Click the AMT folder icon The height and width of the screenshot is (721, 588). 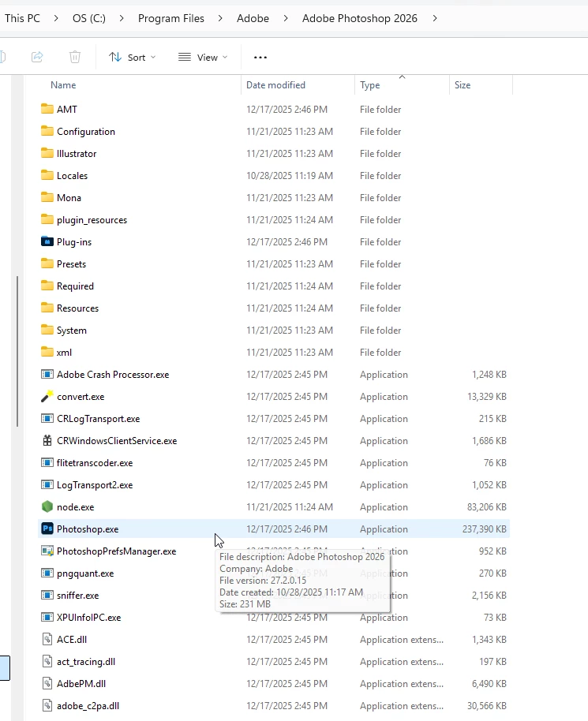pyautogui.click(x=47, y=109)
